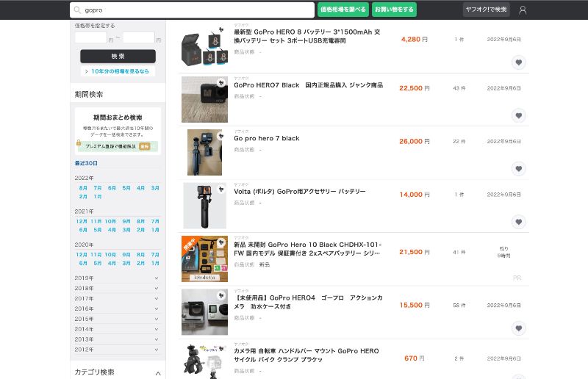588x379 pixels.
Task: Click the ヤフオク!で検索 button
Action: point(486,10)
